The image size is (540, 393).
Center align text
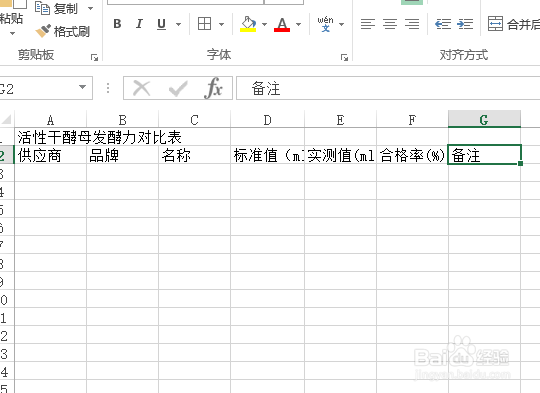[x=390, y=24]
